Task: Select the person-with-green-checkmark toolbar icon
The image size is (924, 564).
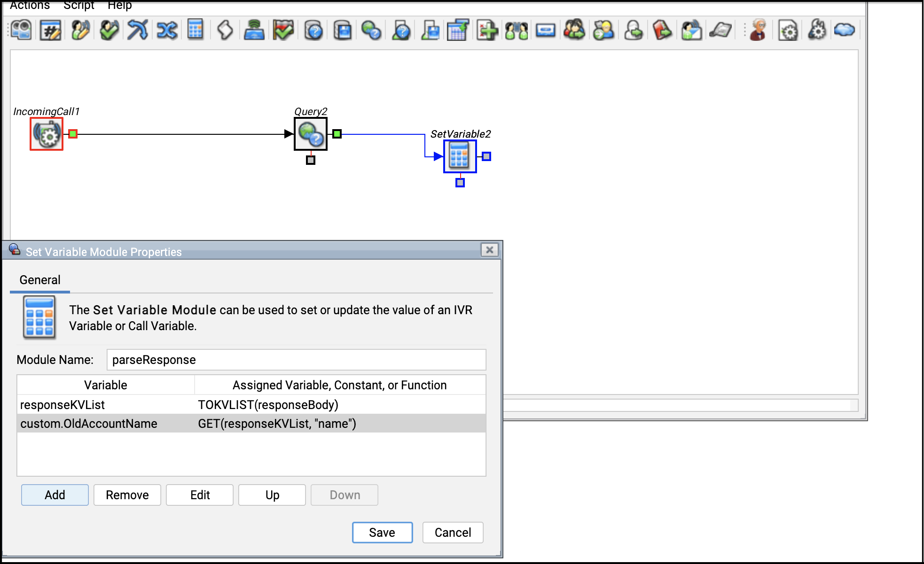Action: click(109, 31)
